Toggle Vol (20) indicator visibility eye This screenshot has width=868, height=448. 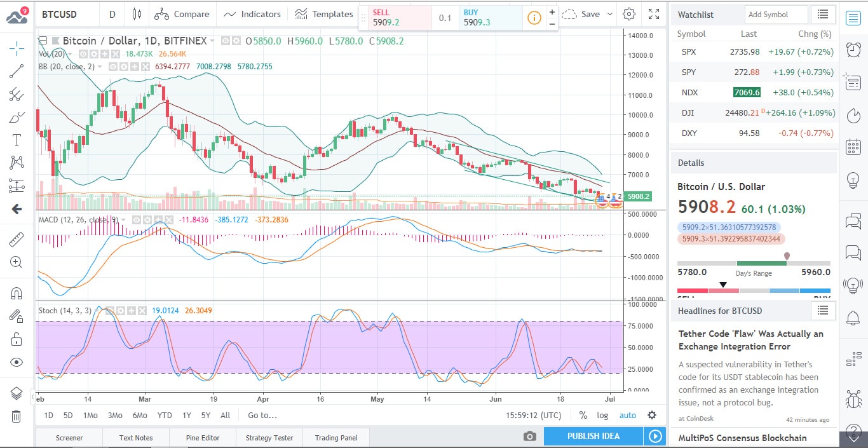pos(83,54)
